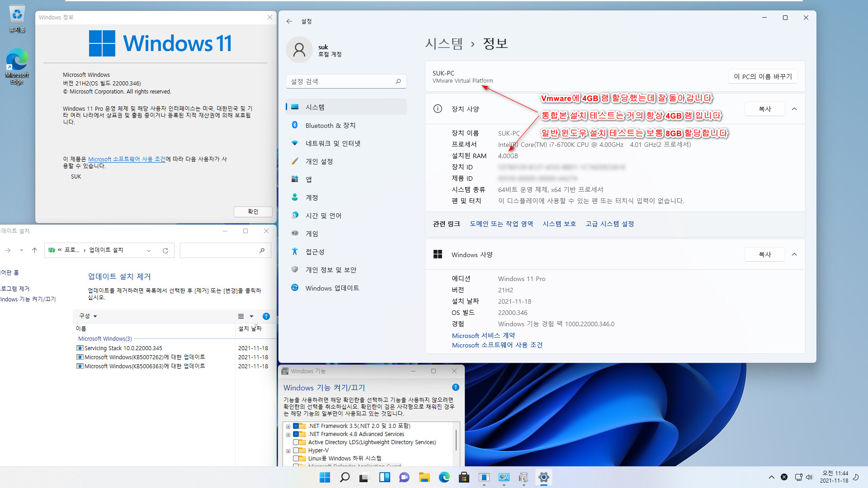Click the search magnifier in Settings search
Viewport: 868px width, 488px height.
pyautogui.click(x=398, y=81)
